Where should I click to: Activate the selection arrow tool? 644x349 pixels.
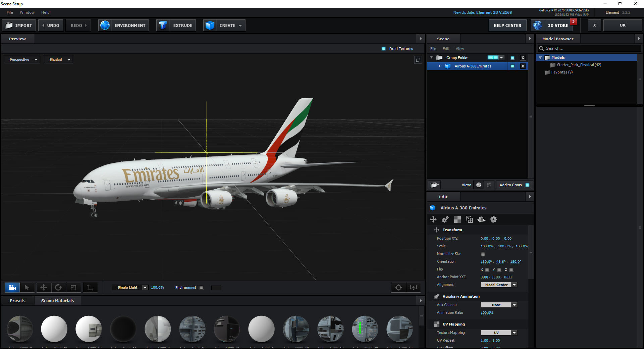coord(27,288)
